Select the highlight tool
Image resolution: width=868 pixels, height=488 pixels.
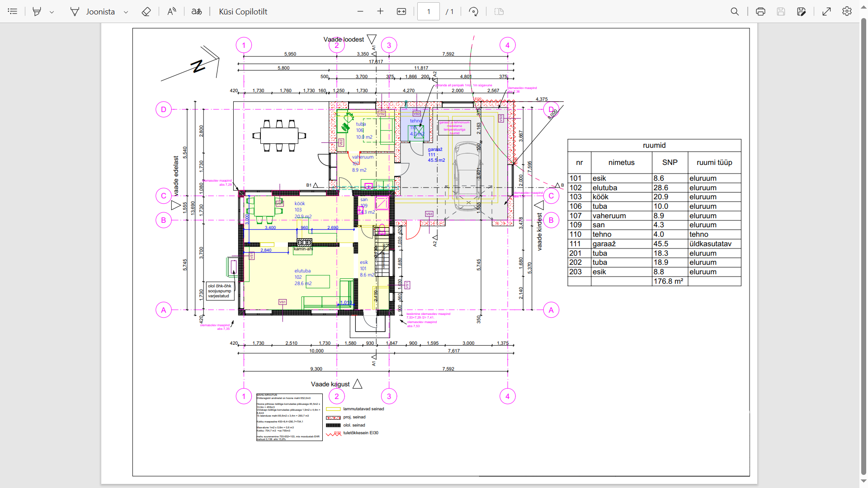37,11
